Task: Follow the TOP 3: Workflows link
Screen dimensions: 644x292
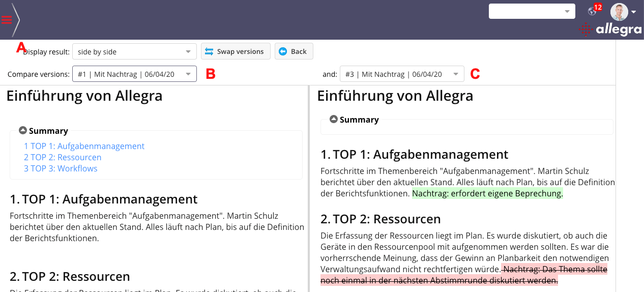Action: (x=61, y=168)
